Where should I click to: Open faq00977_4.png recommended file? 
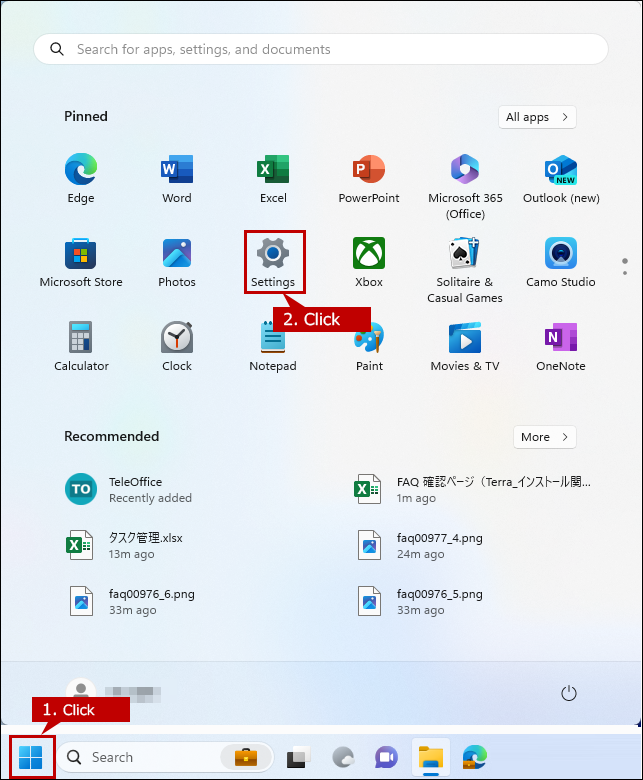point(419,545)
